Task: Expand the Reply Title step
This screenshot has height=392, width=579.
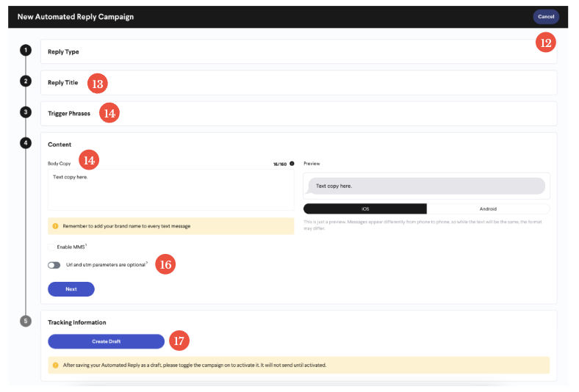Action: tap(298, 83)
